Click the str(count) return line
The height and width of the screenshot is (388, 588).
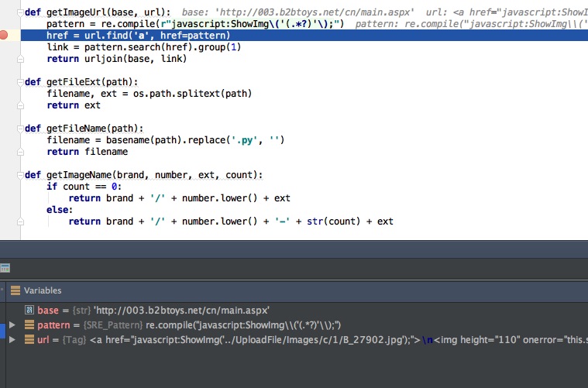point(231,221)
